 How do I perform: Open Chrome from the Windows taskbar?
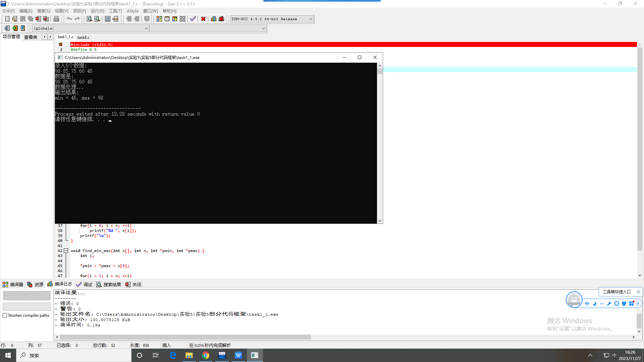pos(206,355)
